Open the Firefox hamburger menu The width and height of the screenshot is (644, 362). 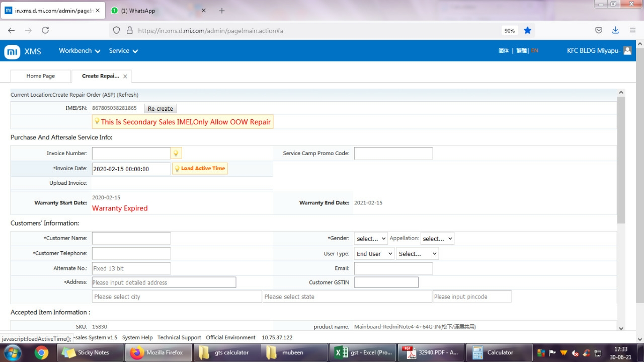click(x=632, y=31)
